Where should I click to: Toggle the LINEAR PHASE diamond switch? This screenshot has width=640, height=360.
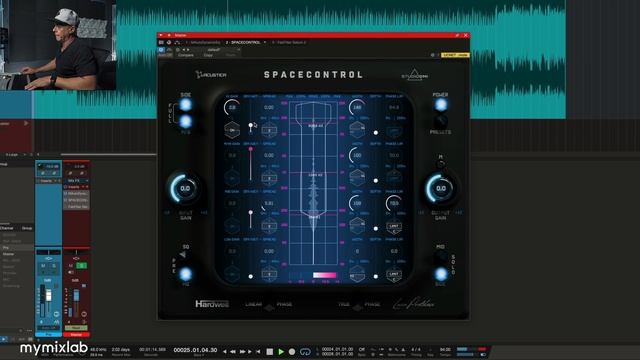pos(269,308)
